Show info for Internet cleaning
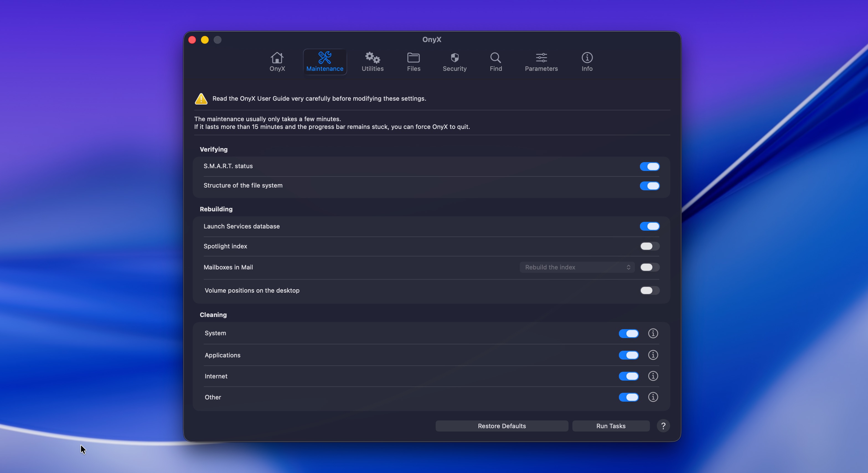 pyautogui.click(x=653, y=376)
